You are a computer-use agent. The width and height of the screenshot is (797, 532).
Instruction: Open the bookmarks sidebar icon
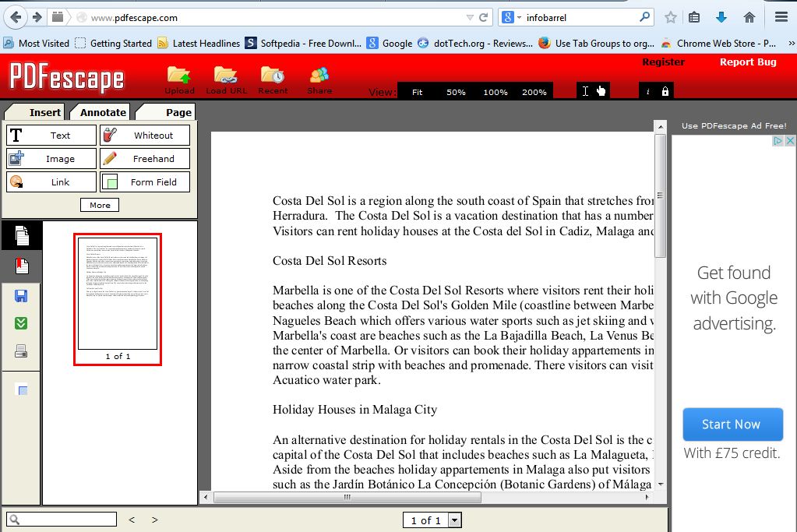pyautogui.click(x=22, y=266)
